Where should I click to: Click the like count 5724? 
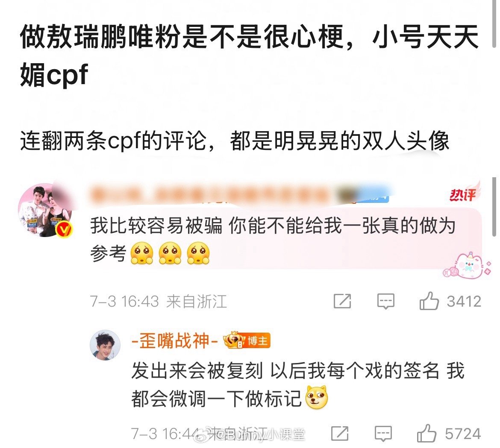pyautogui.click(x=463, y=434)
